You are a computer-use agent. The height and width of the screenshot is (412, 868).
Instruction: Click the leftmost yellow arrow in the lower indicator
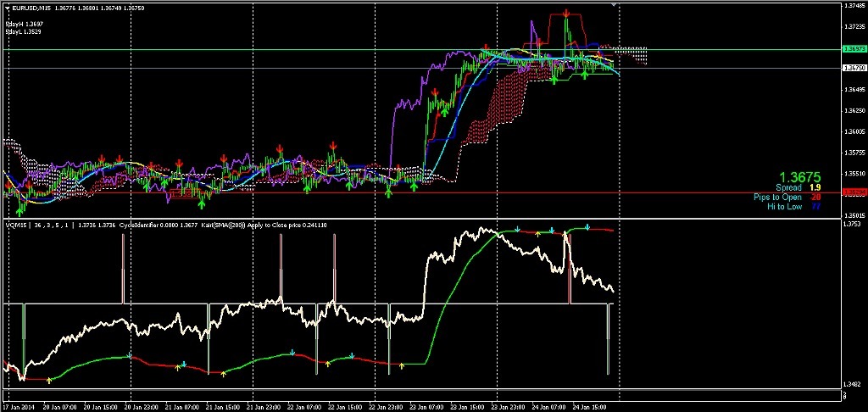tap(48, 380)
